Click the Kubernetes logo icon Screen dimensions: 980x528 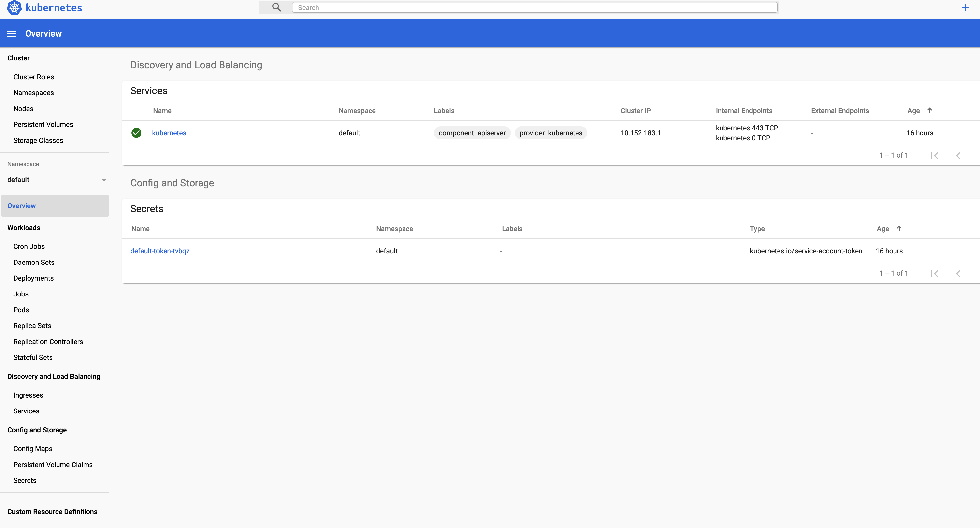(14, 8)
